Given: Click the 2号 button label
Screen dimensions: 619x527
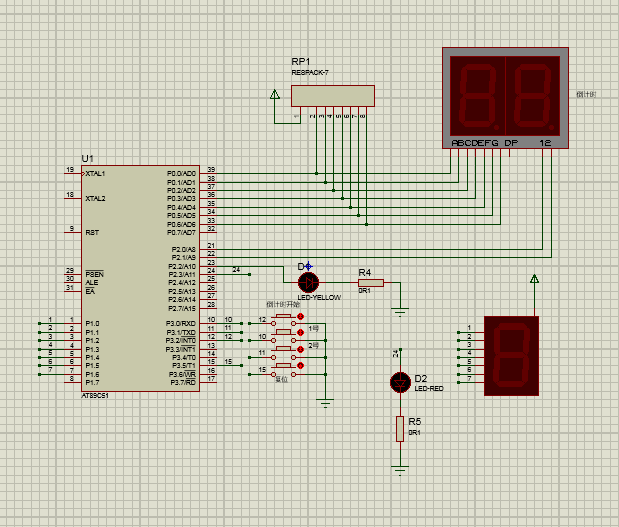Looking at the screenshot, I should tap(313, 346).
